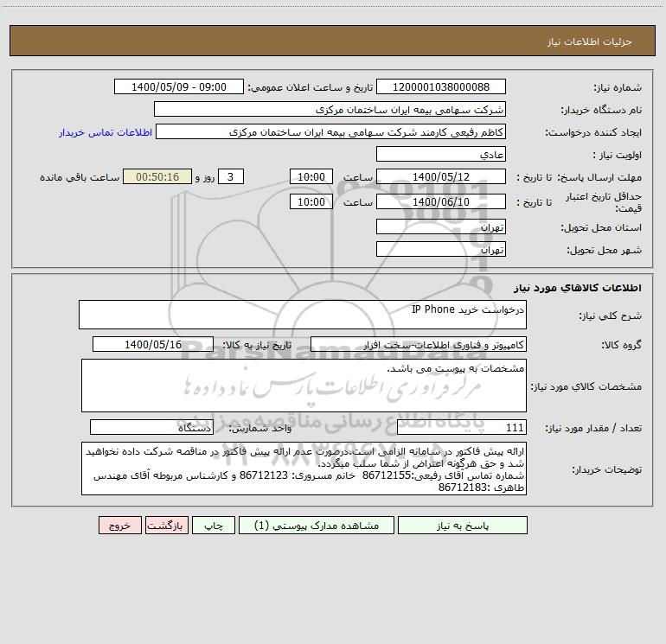This screenshot has width=666, height=644.
Task: Click the need date field 1400/05/16
Action: click(x=153, y=344)
